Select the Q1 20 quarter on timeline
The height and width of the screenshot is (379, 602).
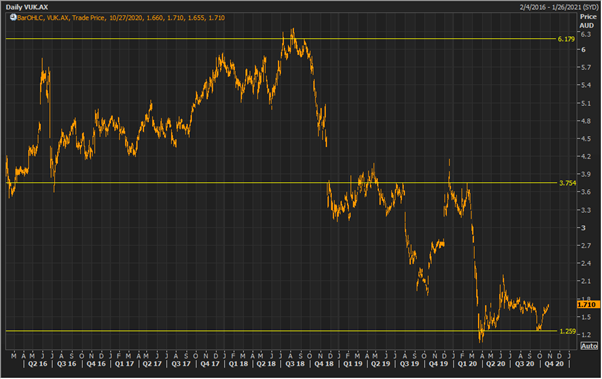coord(467,364)
